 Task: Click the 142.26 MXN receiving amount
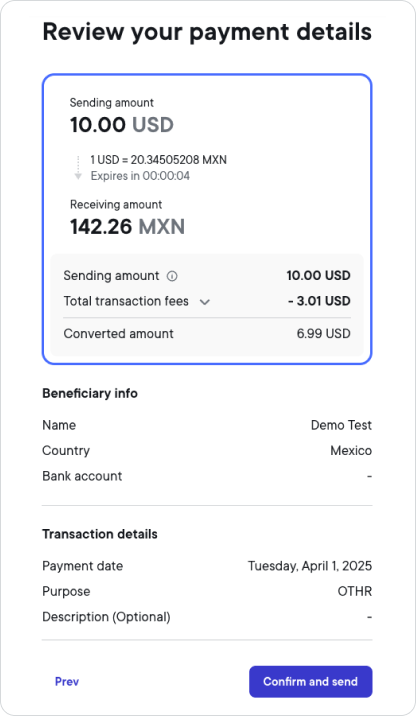[127, 226]
